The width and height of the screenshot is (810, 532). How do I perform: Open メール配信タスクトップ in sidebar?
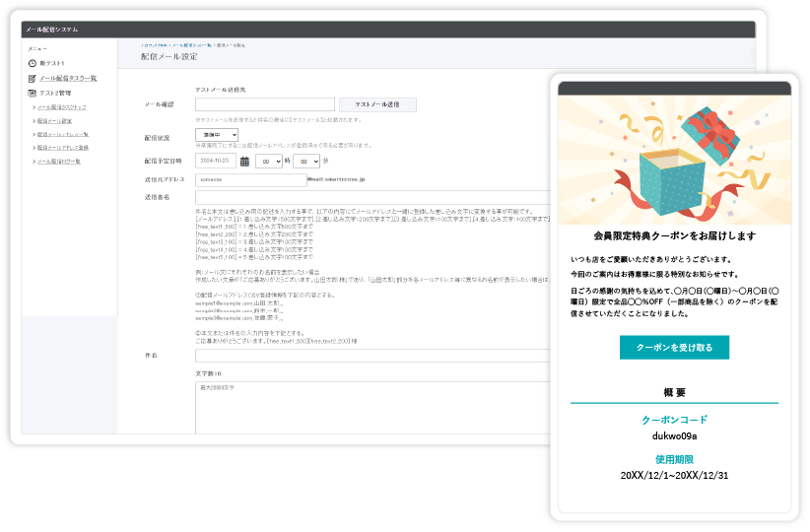63,105
